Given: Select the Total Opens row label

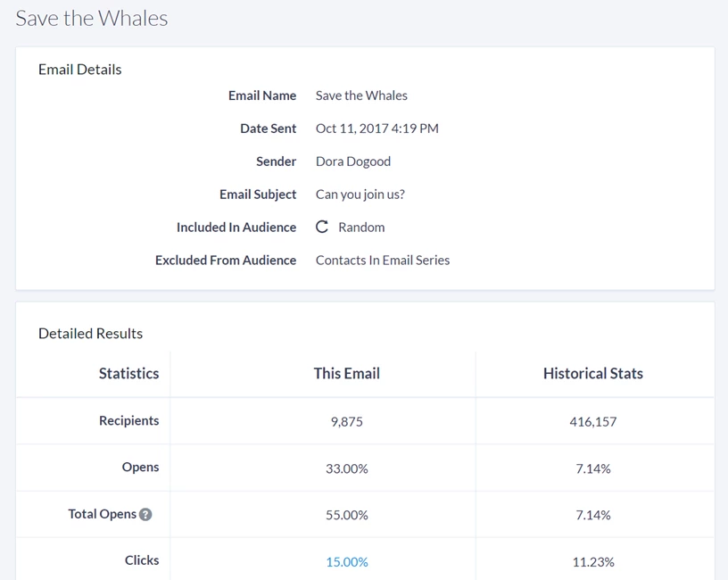Looking at the screenshot, I should coord(101,513).
